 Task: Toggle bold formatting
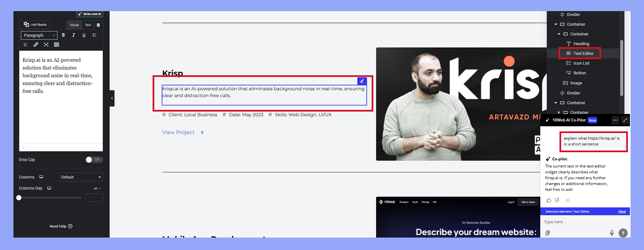63,35
